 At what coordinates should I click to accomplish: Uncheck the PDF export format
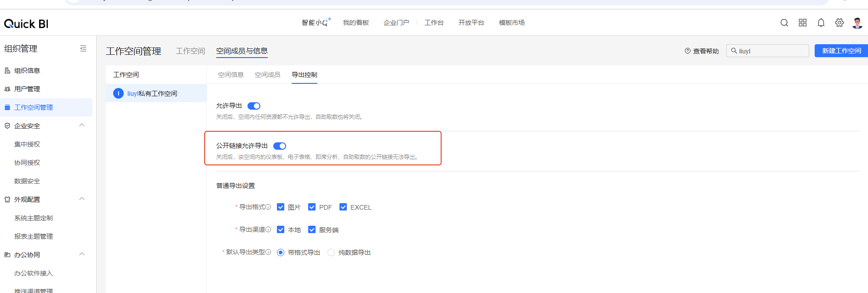pyautogui.click(x=312, y=207)
